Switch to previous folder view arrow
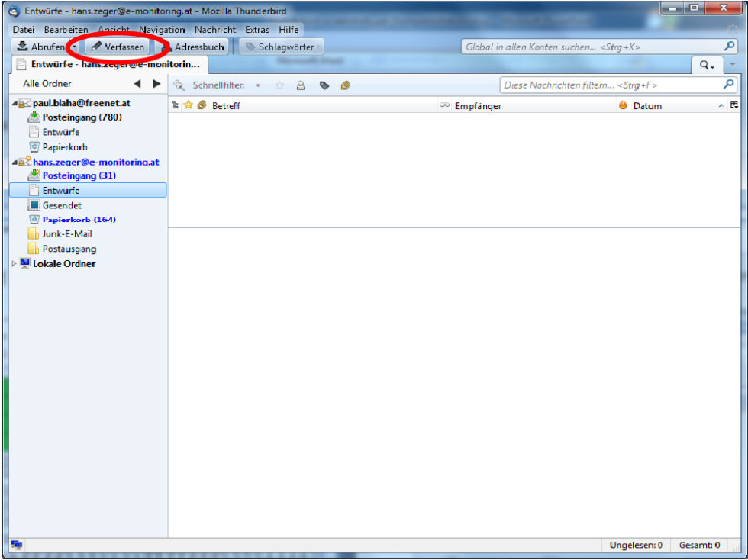The image size is (748, 560). 137,84
